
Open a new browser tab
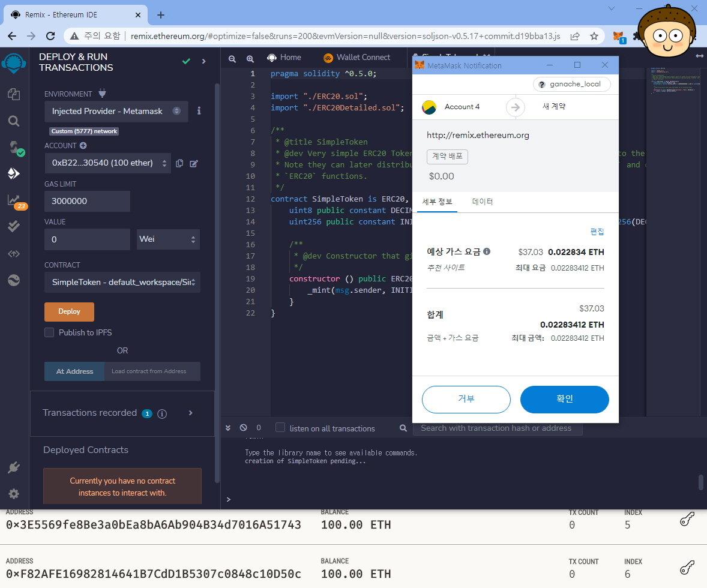coord(160,15)
